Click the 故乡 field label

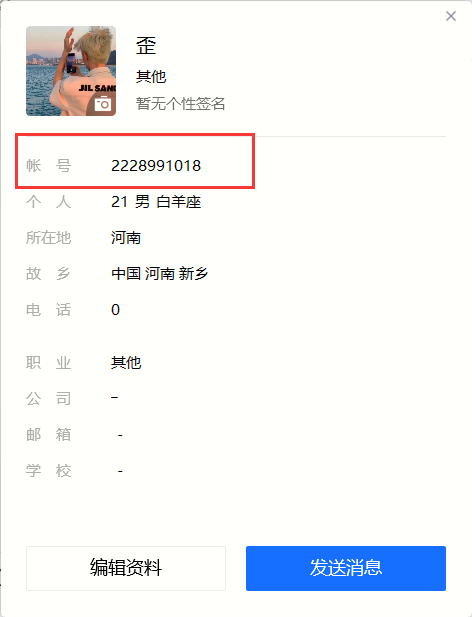tap(49, 273)
